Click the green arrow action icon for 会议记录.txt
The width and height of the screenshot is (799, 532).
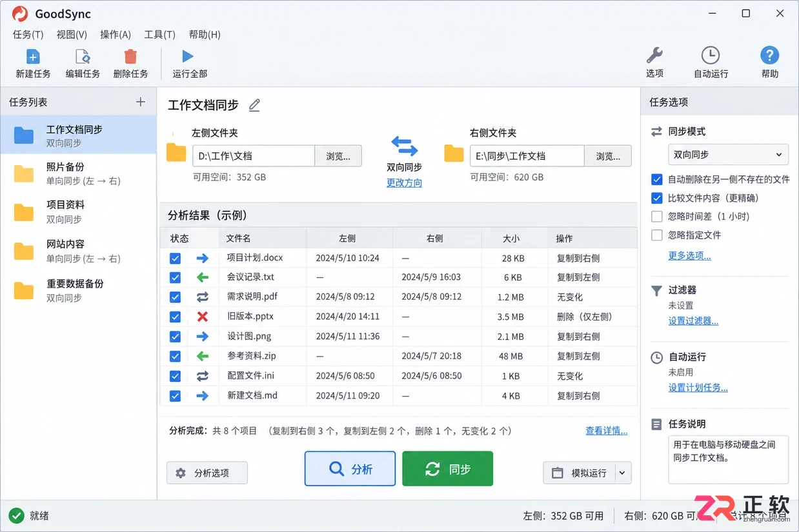coord(203,277)
